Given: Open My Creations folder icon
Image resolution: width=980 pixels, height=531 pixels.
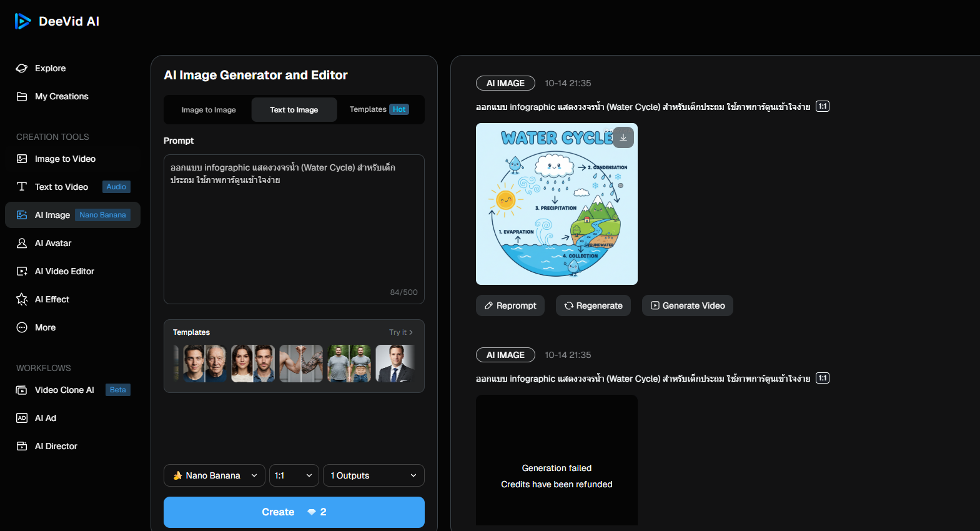Looking at the screenshot, I should click(22, 96).
